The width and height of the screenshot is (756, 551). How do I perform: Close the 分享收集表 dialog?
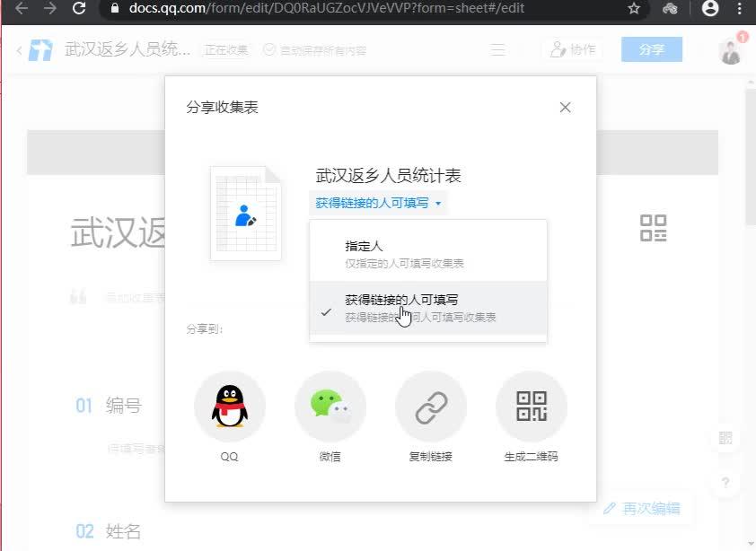point(565,107)
